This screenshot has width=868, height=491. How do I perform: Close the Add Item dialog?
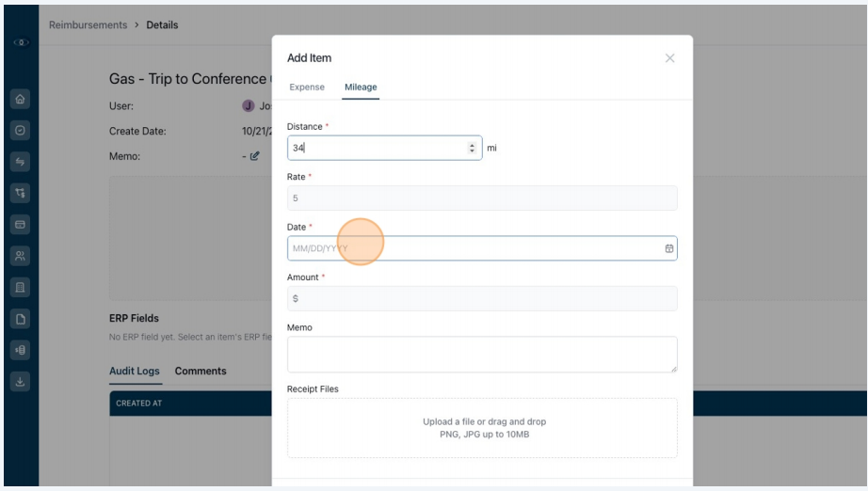(669, 58)
